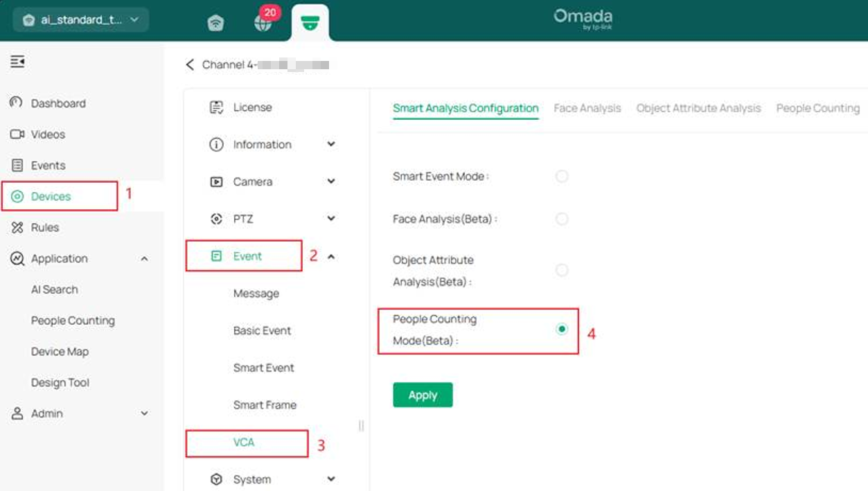Enable the Smart Event Mode radio button

tap(561, 176)
